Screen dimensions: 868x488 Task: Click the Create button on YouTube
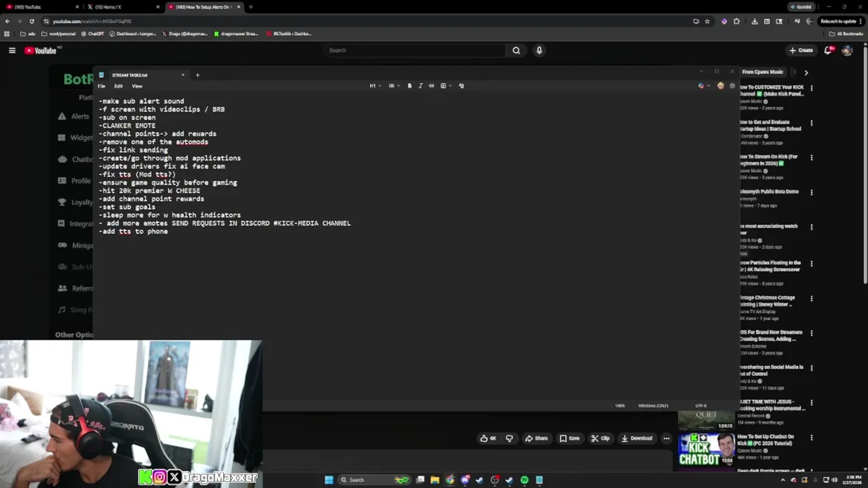[801, 50]
